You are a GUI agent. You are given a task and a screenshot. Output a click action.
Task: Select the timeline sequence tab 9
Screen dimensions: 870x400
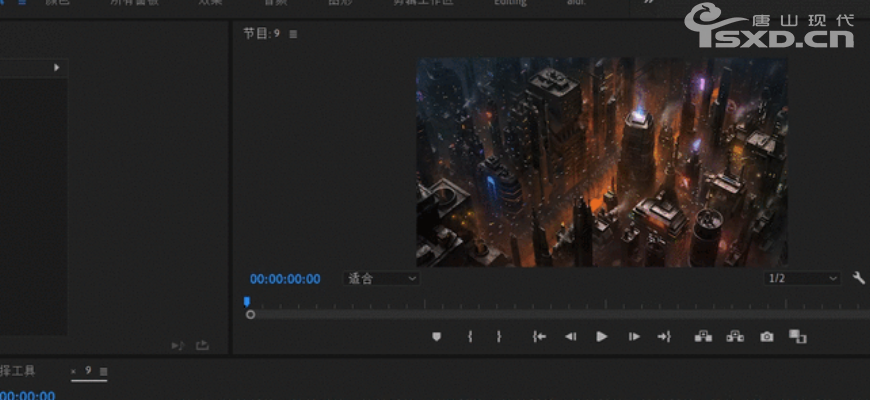(x=88, y=371)
